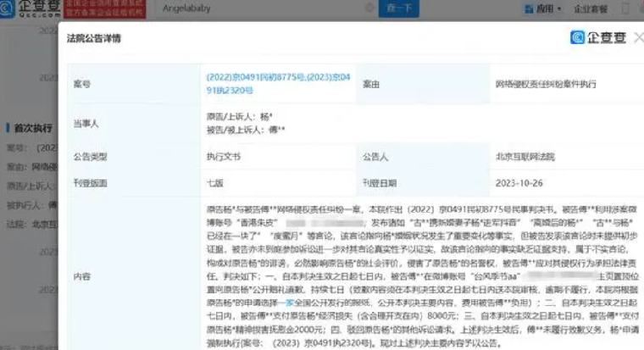Click the 刊登版面 row label
This screenshot has width=644, height=350.
[90, 183]
